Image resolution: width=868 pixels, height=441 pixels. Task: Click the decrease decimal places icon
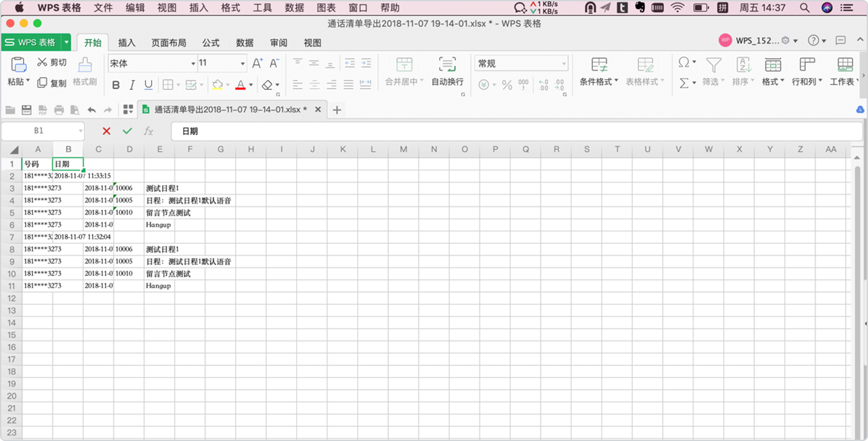pos(559,84)
